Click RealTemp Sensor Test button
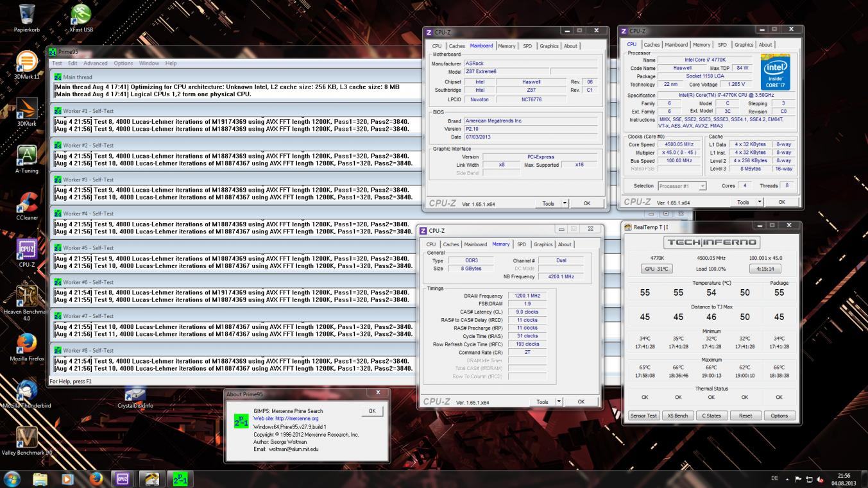Viewport: 868px width, 488px height. [x=643, y=416]
